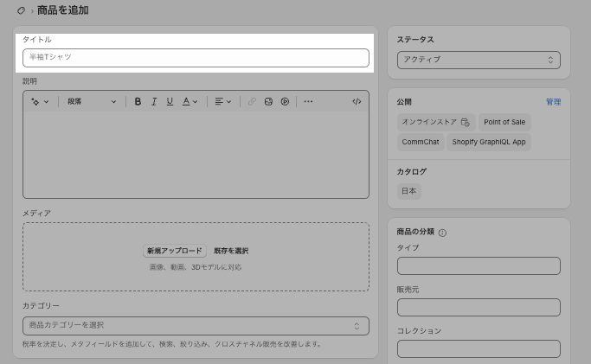The image size is (591, 364).
Task: Open more formatting options ellipsis
Action: pos(308,102)
